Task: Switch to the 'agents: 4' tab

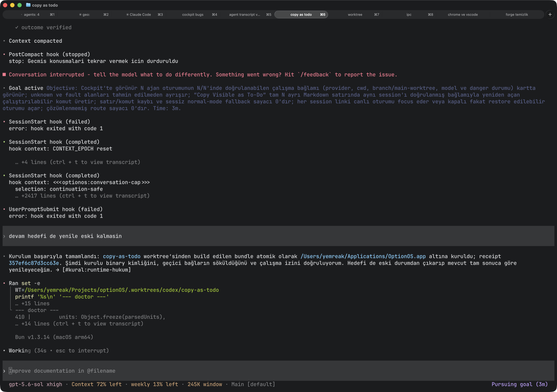Action: pyautogui.click(x=31, y=15)
